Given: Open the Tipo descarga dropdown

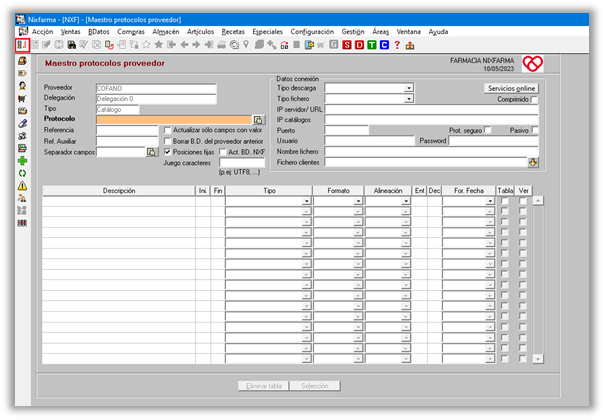Looking at the screenshot, I should pyautogui.click(x=409, y=88).
